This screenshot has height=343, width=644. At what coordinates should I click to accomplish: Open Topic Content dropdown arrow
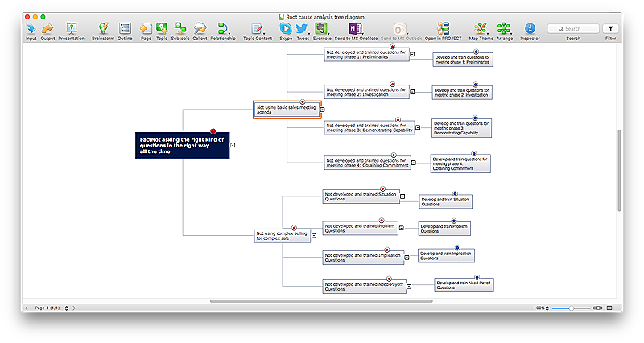(x=264, y=33)
